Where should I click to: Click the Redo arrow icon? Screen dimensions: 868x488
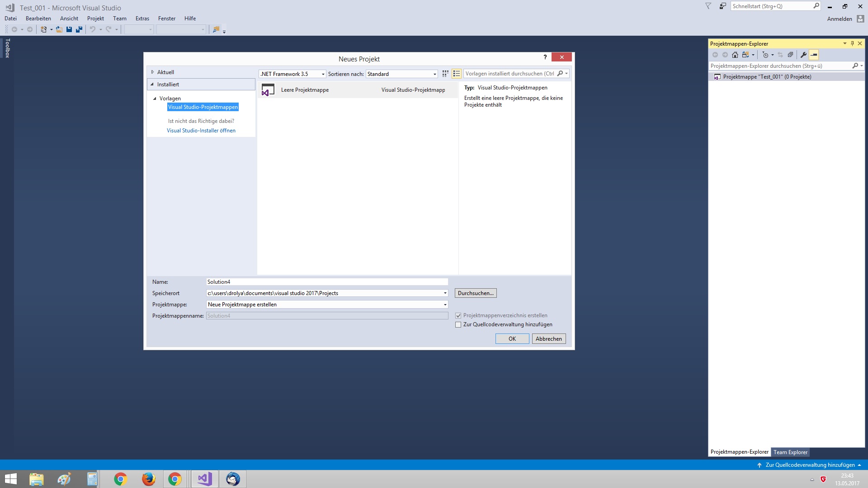(x=108, y=29)
